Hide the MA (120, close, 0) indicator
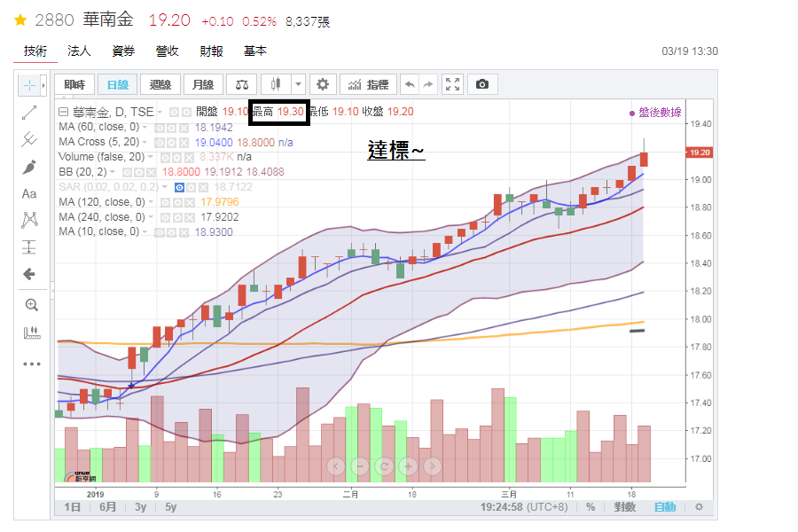The height and width of the screenshot is (532, 798). coord(166,203)
